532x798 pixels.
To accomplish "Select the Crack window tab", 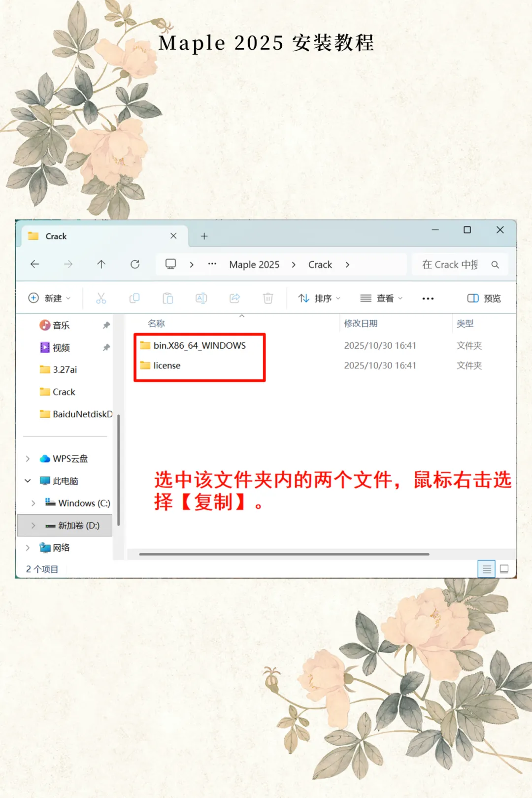I will [103, 236].
